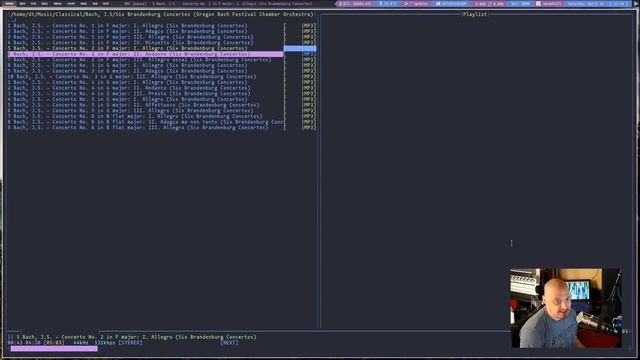Click highlighted Concerto No. 2 II. Andante row
The image size is (640, 360).
coord(145,54)
